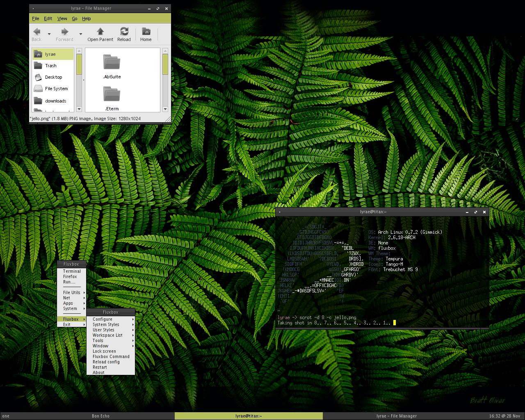Click the File Manager resize grip corner

[x=168, y=119]
